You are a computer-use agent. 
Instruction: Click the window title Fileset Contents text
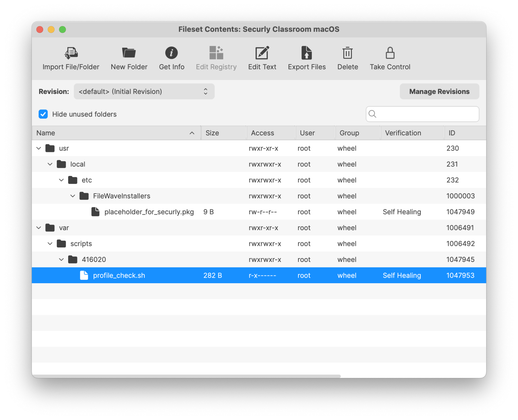coord(259,29)
